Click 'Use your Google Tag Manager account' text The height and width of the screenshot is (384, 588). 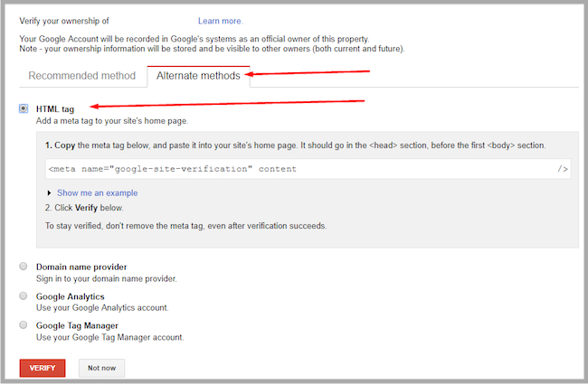tap(109, 338)
